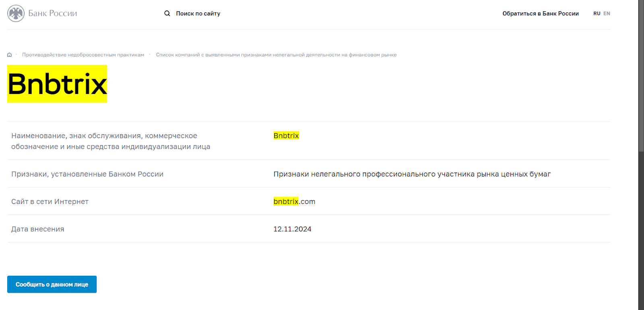Switch to the EN language version

tap(607, 13)
